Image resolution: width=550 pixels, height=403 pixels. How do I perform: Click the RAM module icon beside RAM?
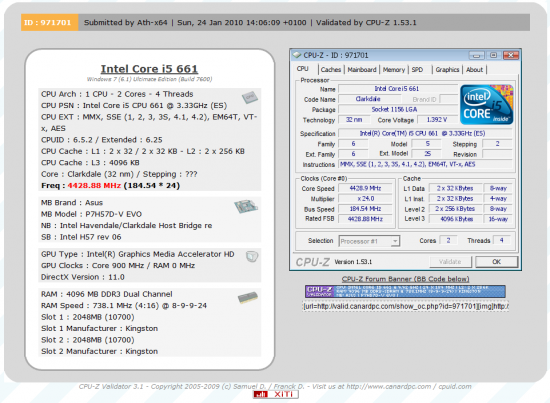point(248,298)
